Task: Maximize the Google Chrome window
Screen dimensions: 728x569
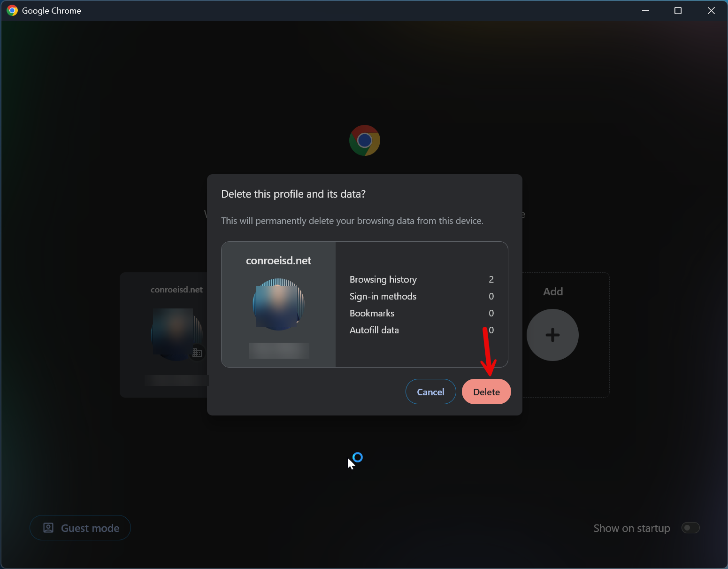Action: pyautogui.click(x=678, y=10)
